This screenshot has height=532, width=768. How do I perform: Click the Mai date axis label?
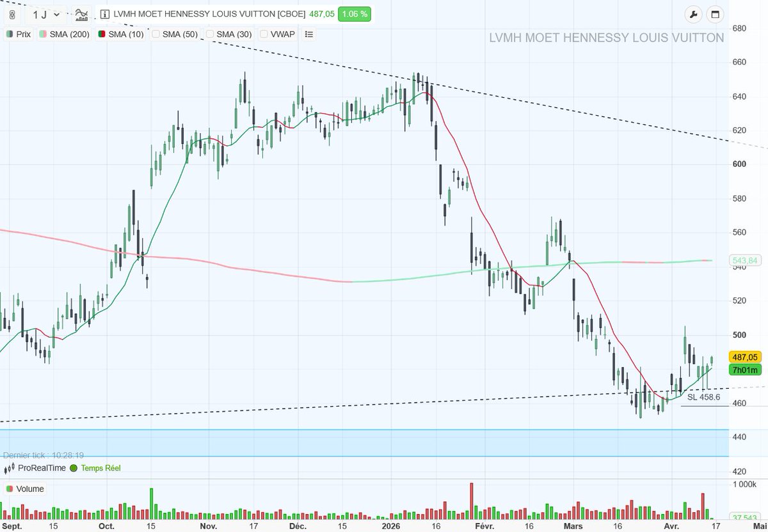760,526
